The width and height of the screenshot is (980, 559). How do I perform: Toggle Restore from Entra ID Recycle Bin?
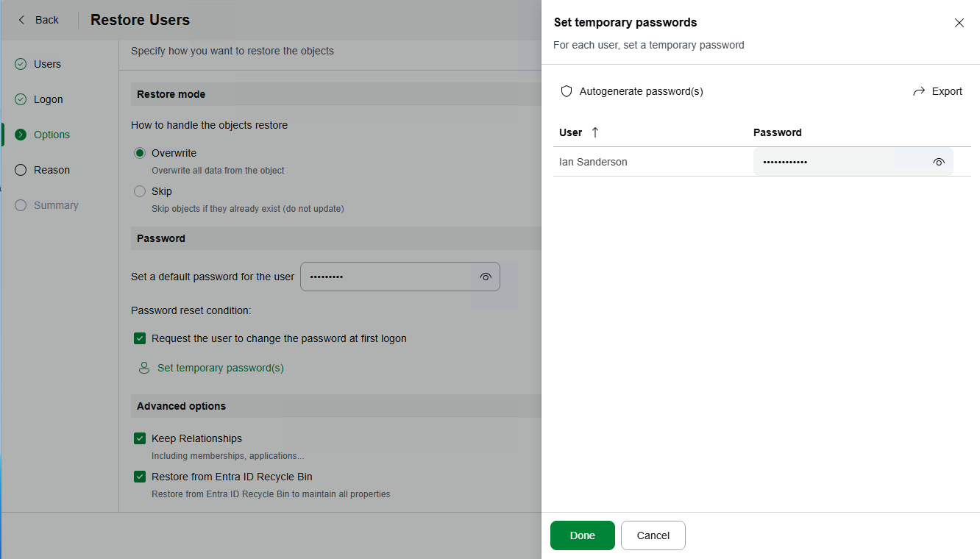(140, 477)
